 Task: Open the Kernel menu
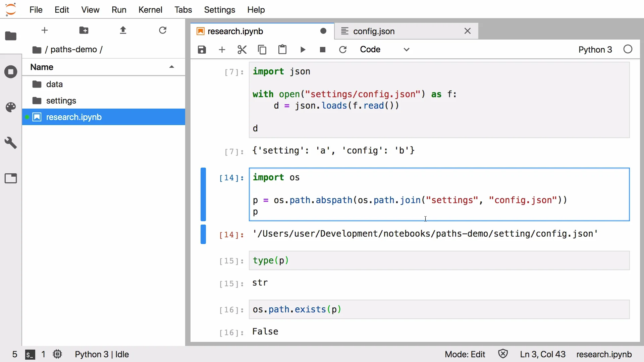[x=150, y=10]
